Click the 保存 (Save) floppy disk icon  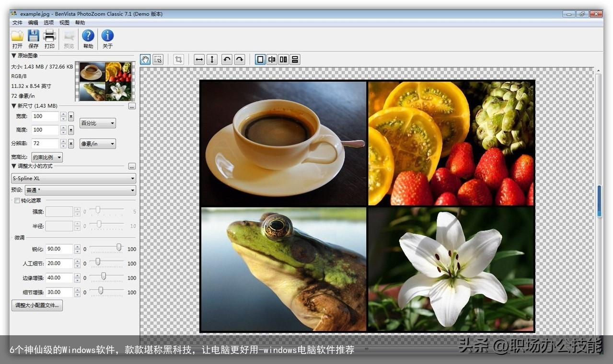[33, 36]
